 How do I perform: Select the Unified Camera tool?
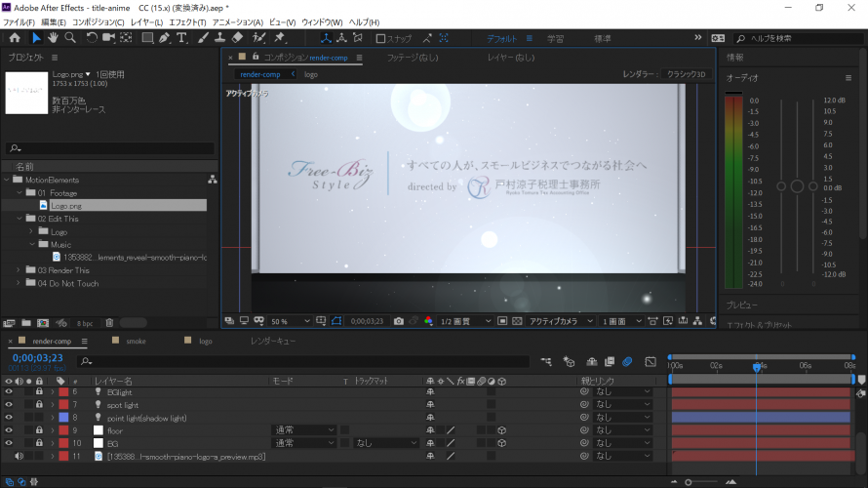108,38
